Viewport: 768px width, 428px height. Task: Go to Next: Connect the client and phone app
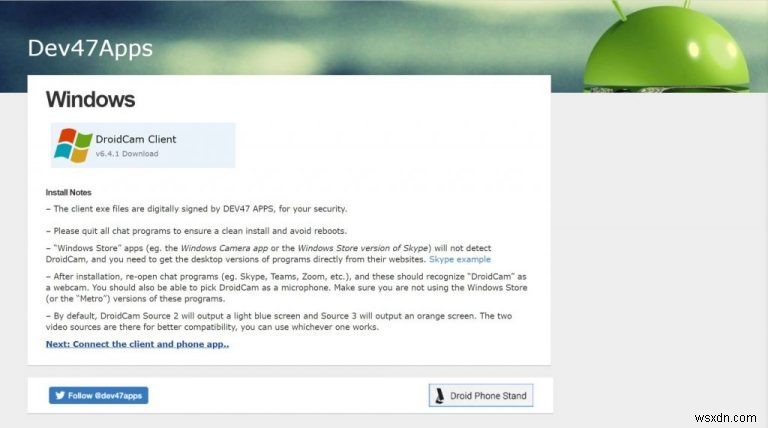[137, 344]
